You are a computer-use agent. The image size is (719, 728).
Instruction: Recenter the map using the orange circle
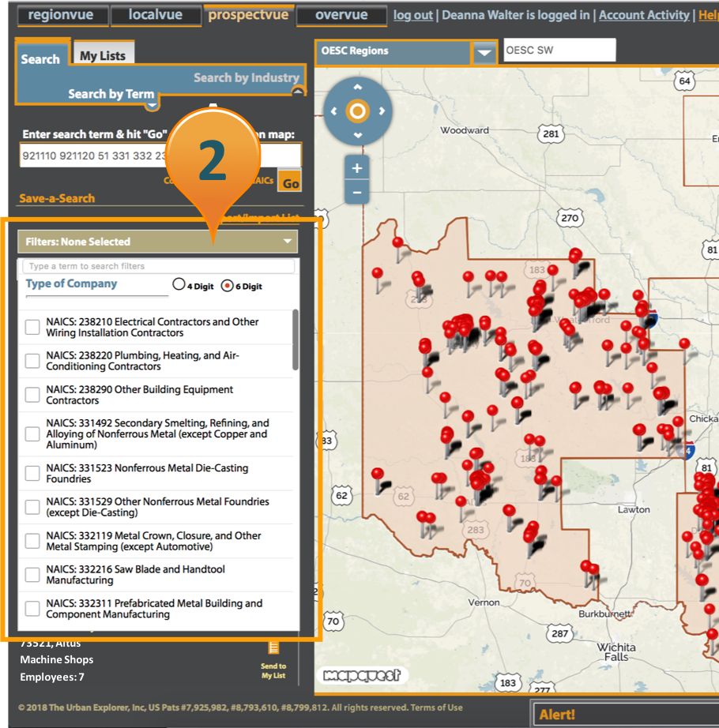tap(357, 111)
